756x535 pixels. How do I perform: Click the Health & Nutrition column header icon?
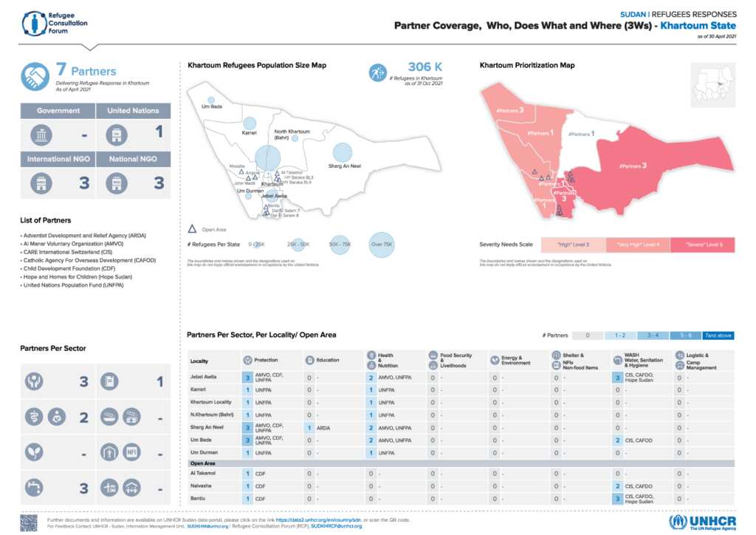[373, 360]
